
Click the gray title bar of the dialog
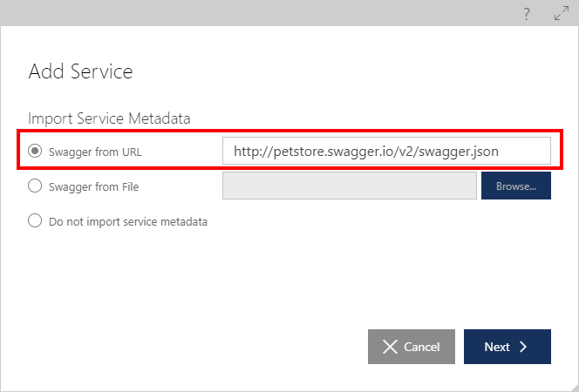point(258,13)
